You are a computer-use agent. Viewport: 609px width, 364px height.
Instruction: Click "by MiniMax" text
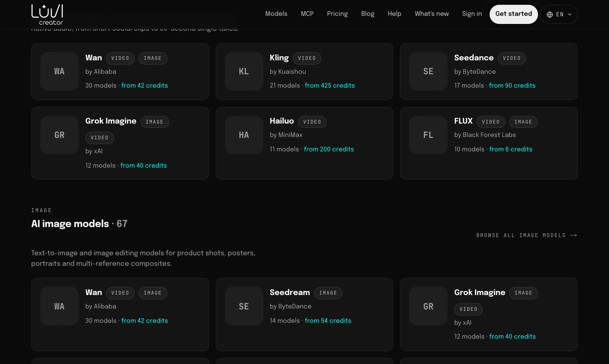(286, 135)
